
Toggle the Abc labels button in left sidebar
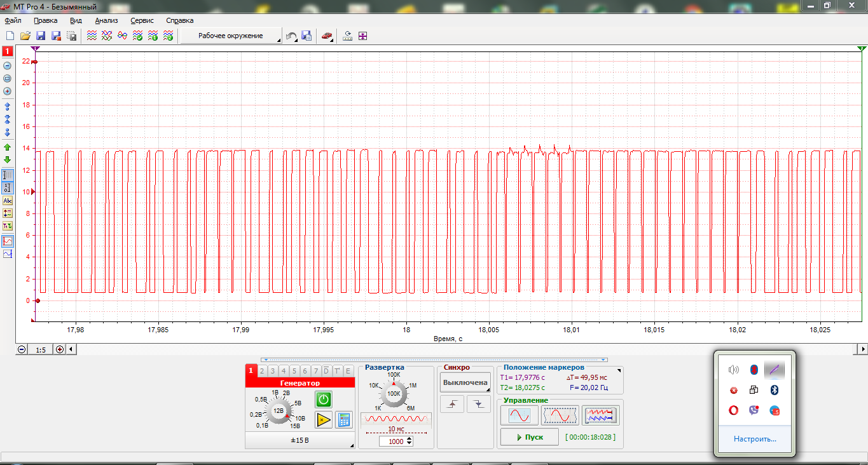pos(8,201)
